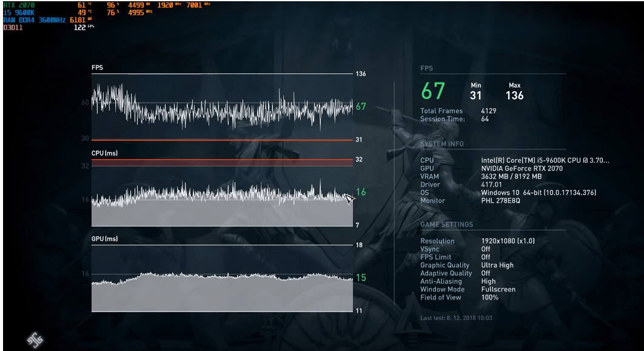
Task: Click the Last test date line
Action: pyautogui.click(x=456, y=318)
